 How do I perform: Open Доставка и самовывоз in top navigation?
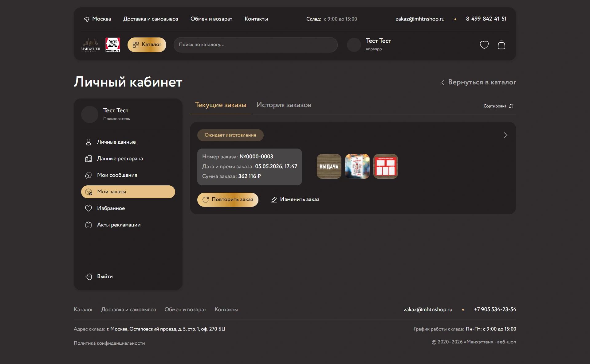point(151,19)
